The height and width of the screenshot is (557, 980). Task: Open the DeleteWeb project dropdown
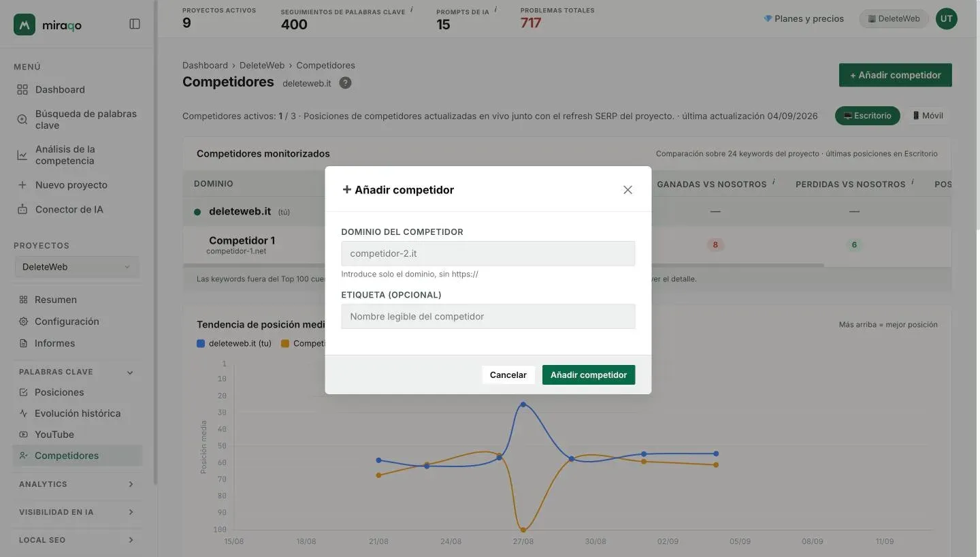[77, 267]
